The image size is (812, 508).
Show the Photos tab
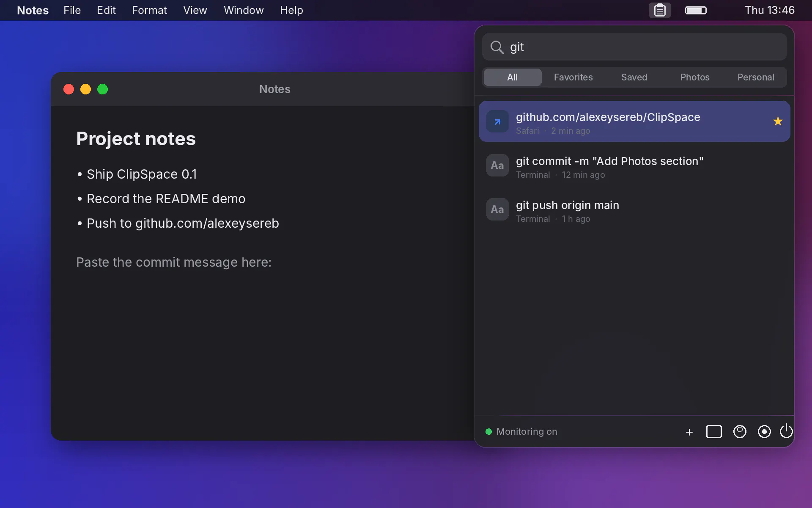tap(695, 77)
